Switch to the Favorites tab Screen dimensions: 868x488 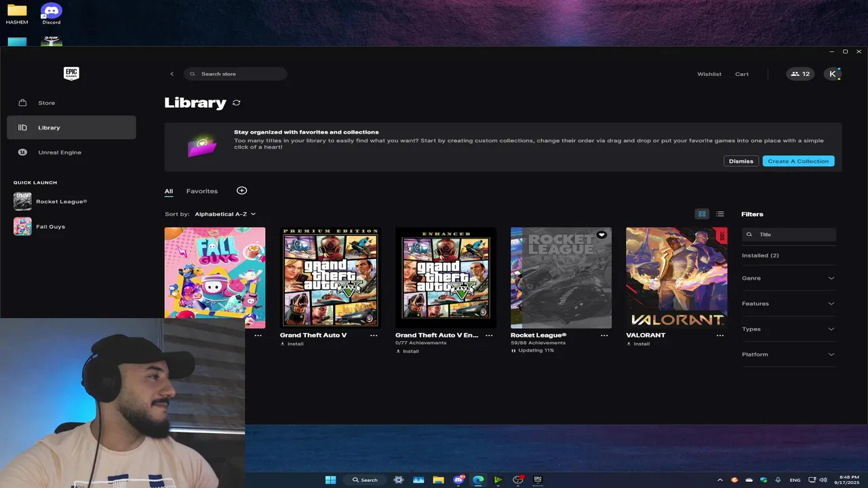(202, 191)
